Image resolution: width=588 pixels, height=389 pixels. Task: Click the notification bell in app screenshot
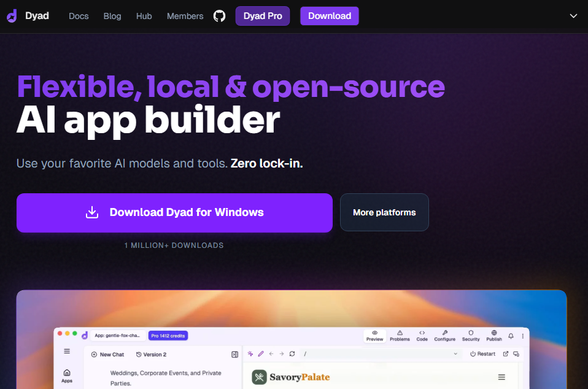(x=511, y=336)
